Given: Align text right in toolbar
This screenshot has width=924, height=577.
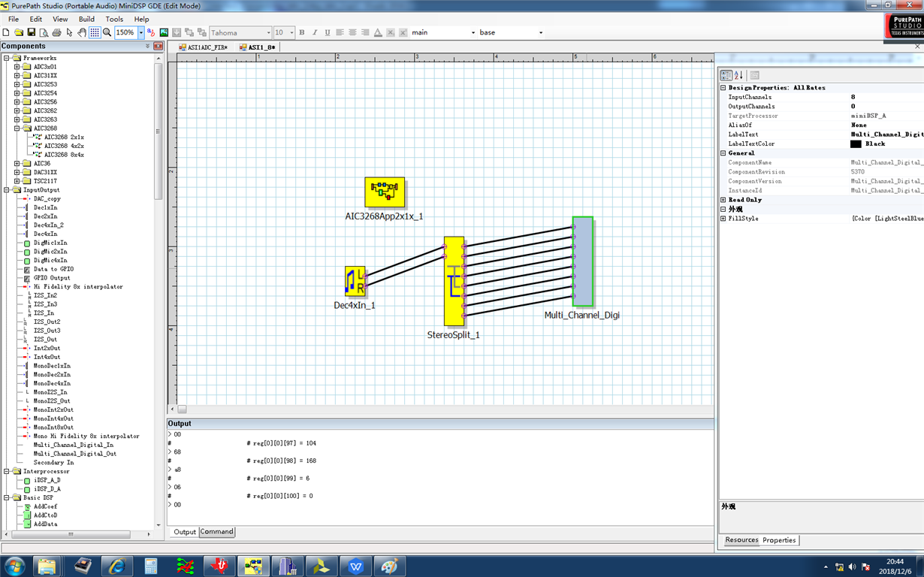Looking at the screenshot, I should pos(365,33).
